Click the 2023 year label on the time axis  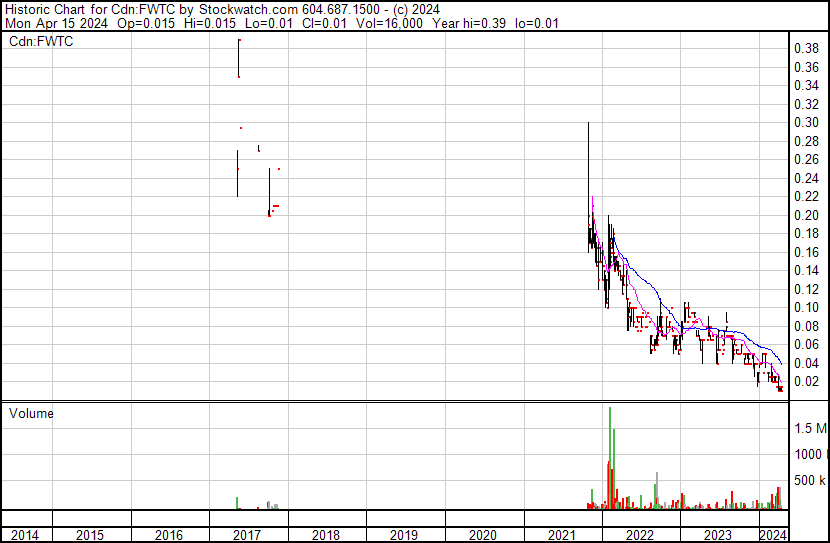click(718, 535)
